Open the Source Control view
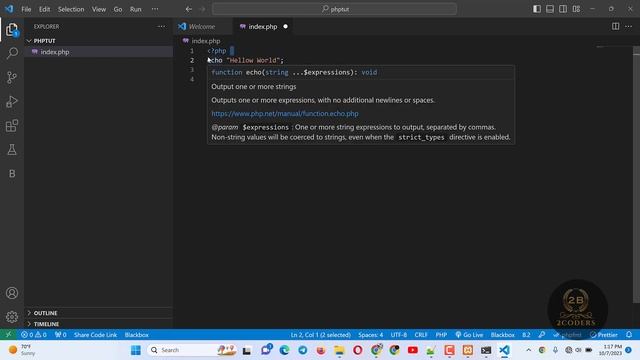640x360 pixels. (x=12, y=78)
